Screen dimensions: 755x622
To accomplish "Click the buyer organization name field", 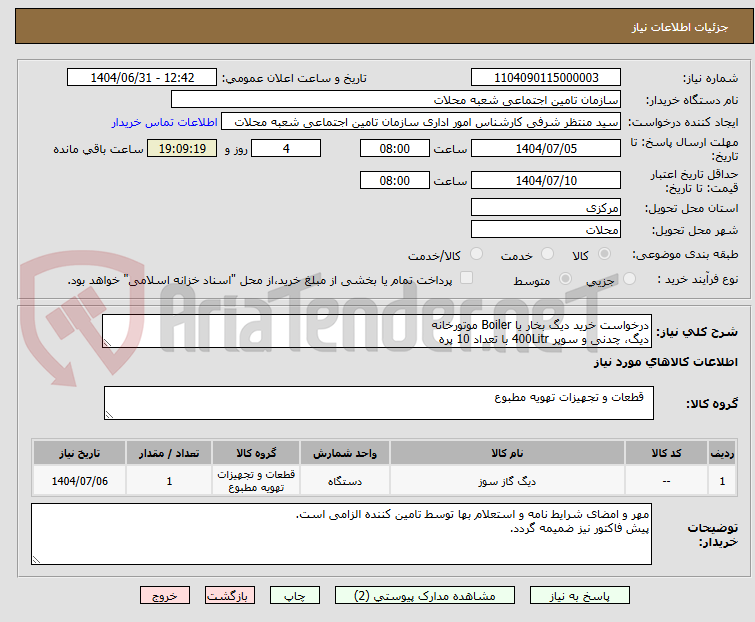I will 396,100.
